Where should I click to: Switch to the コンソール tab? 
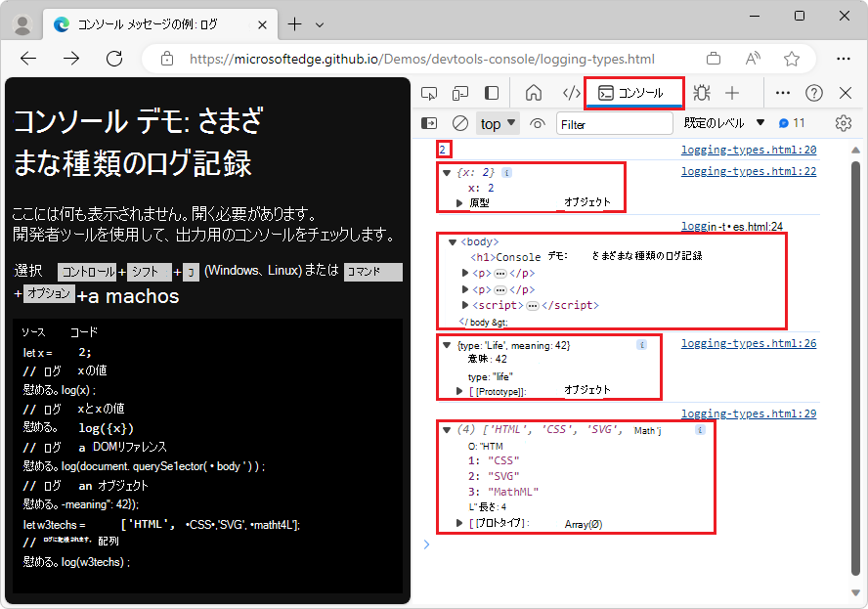point(635,92)
